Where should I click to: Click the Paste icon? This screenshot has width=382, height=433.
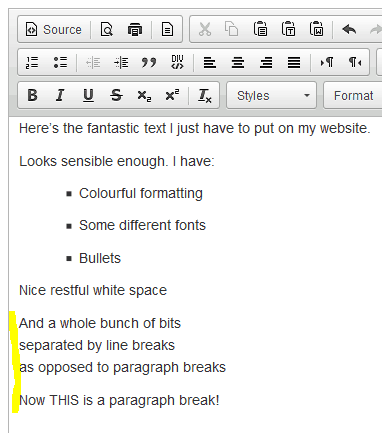click(260, 30)
